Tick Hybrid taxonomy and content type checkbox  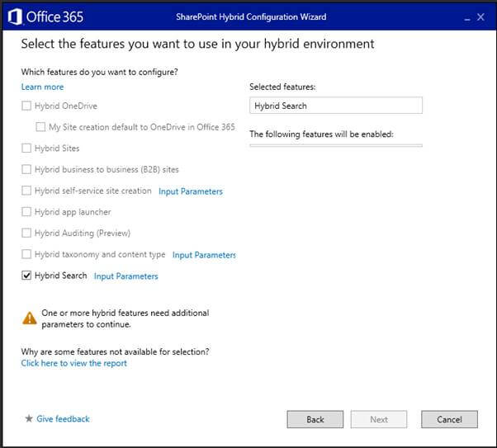point(26,254)
